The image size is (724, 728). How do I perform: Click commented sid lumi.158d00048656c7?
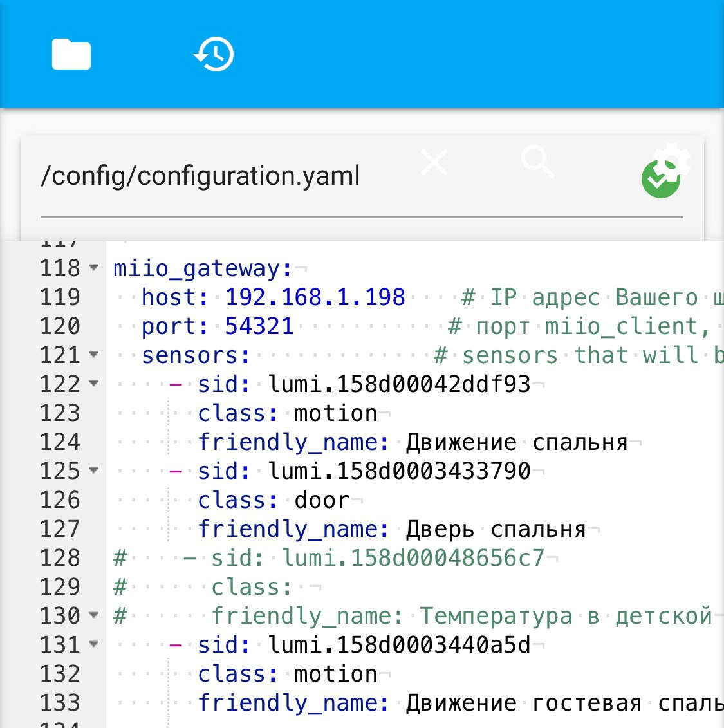click(x=413, y=558)
